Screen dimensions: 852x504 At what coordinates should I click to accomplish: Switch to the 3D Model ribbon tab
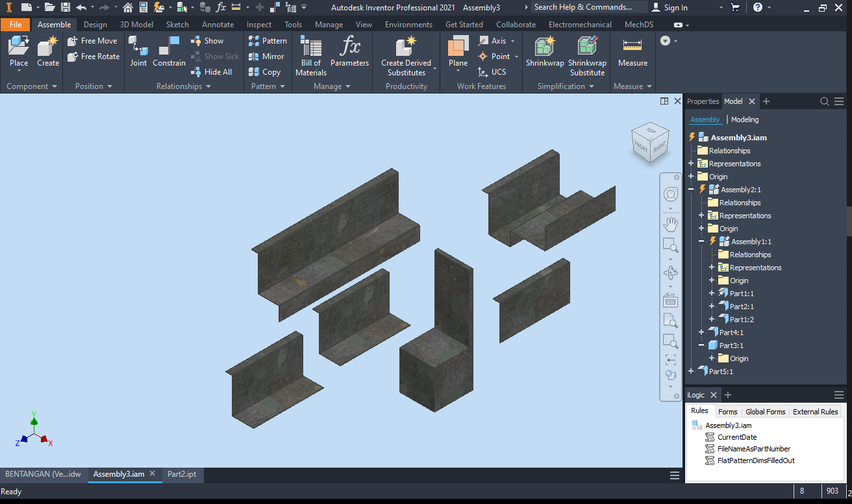(x=136, y=25)
